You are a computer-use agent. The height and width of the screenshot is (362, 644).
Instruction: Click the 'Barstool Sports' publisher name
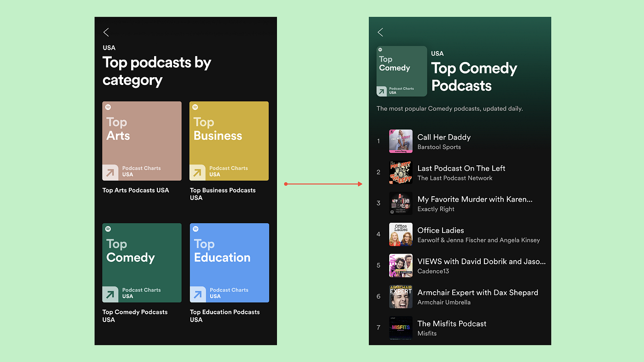(x=439, y=147)
